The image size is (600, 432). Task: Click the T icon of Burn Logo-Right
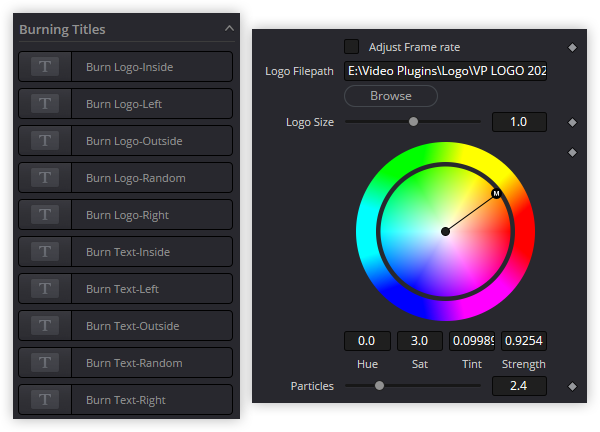tap(45, 215)
